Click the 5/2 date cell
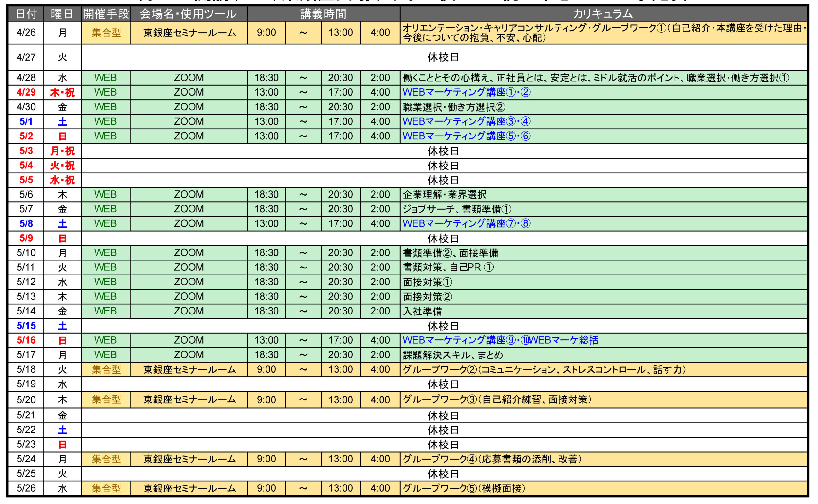This screenshot has height=504, width=818. click(26, 136)
